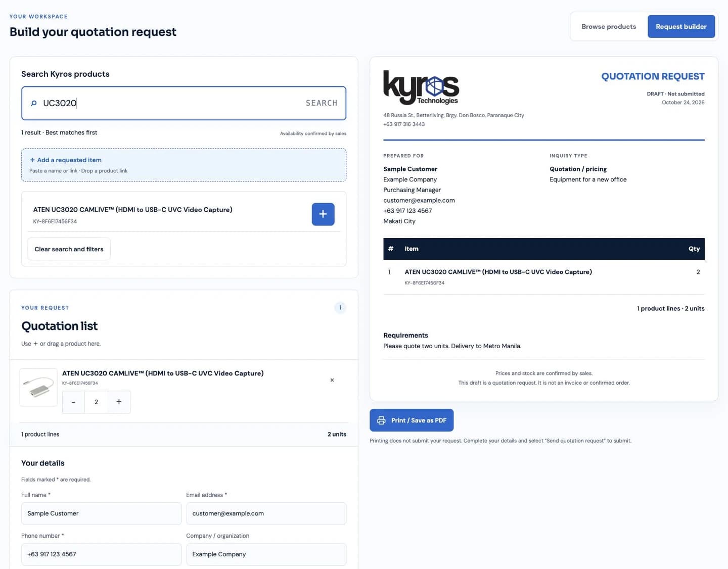The image size is (728, 569).
Task: Click the '1 result · Best matches first' label
Action: [59, 133]
